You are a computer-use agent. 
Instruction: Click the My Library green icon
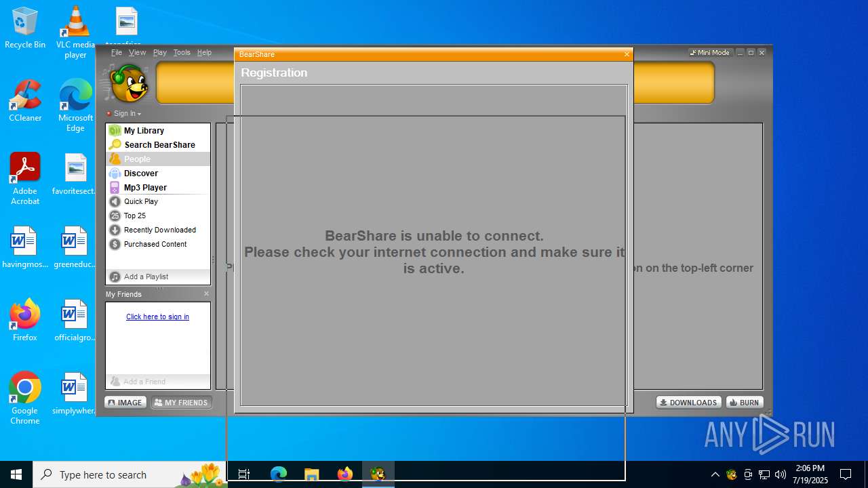point(115,130)
